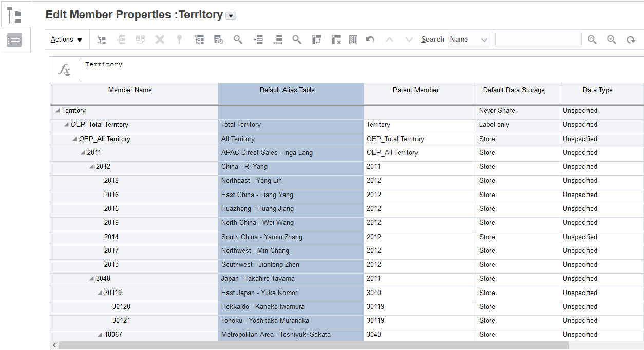Click the fx member formula icon
The height and width of the screenshot is (350, 644).
coord(64,69)
